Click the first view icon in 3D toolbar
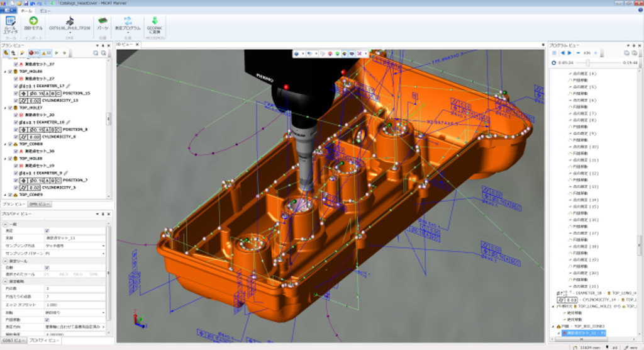 (296, 54)
